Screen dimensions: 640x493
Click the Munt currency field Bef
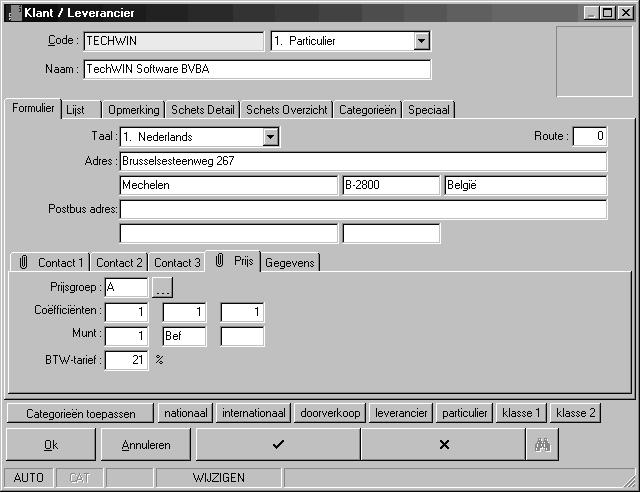click(184, 336)
